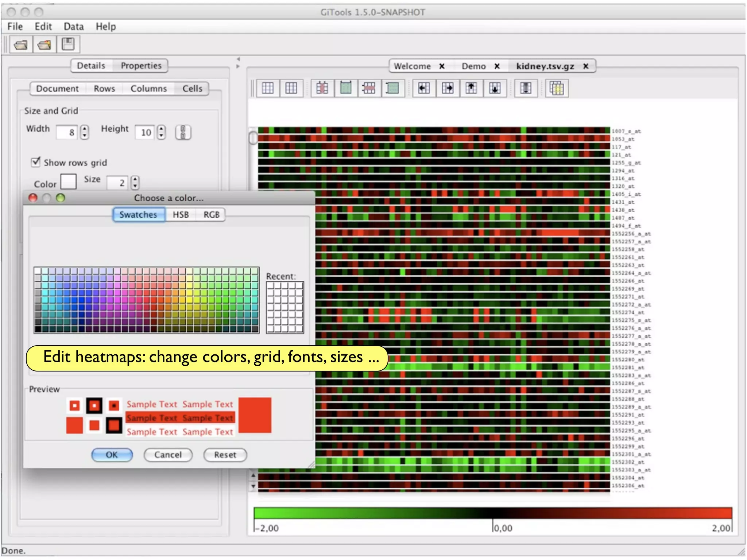This screenshot has width=747, height=560.
Task: Select the kidney.tsv.gz tab
Action: pos(545,66)
